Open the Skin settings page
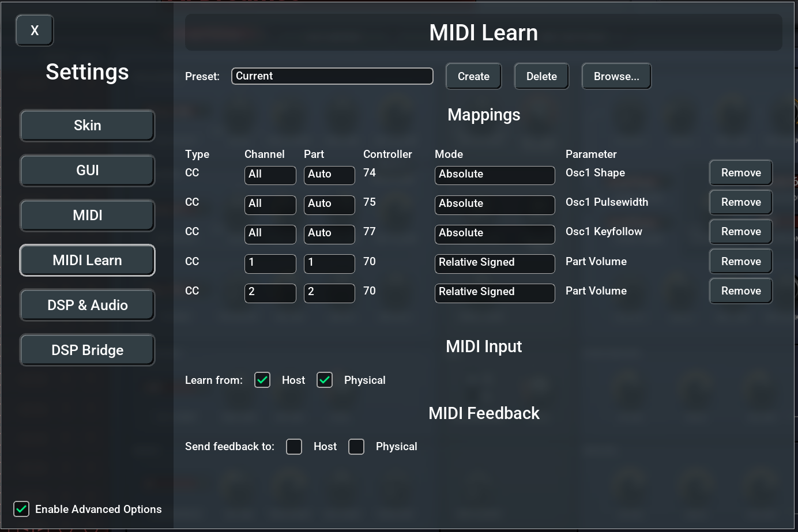 tap(87, 126)
